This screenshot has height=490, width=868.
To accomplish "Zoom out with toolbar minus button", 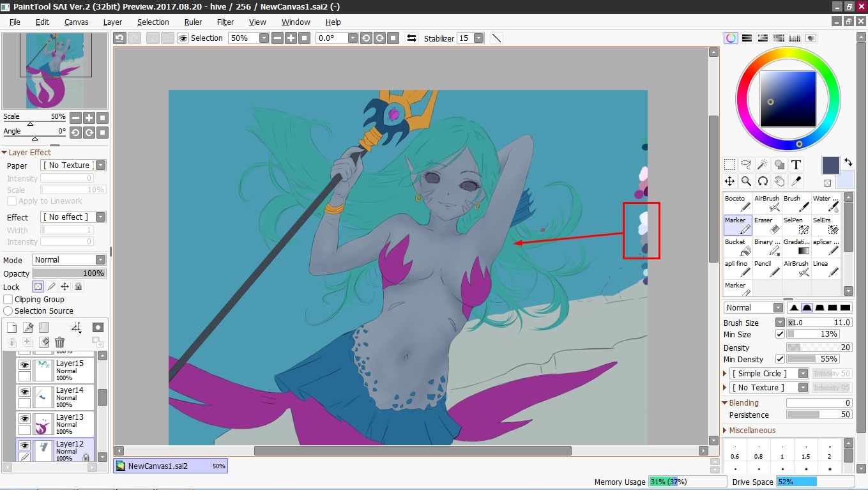I will [277, 38].
